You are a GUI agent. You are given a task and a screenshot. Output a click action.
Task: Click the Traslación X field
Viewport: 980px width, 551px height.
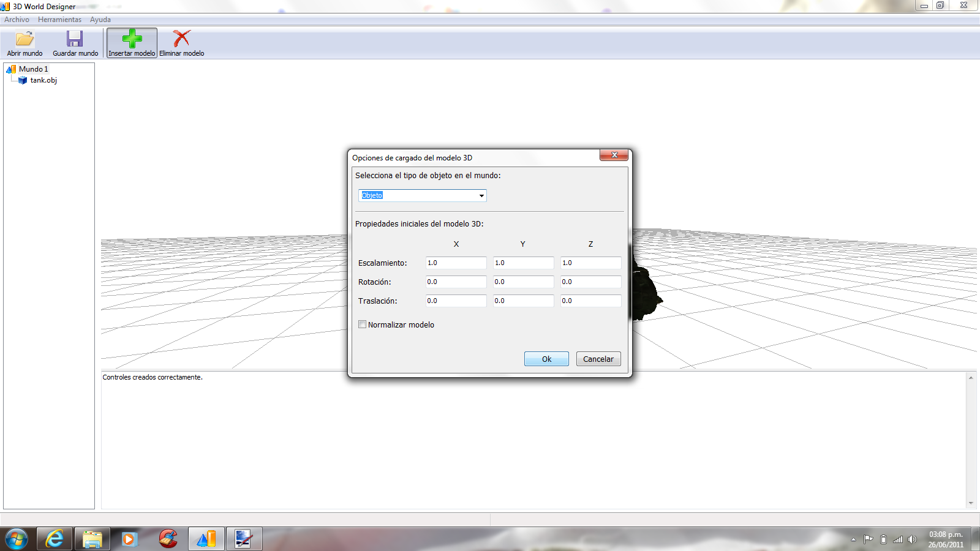click(456, 301)
